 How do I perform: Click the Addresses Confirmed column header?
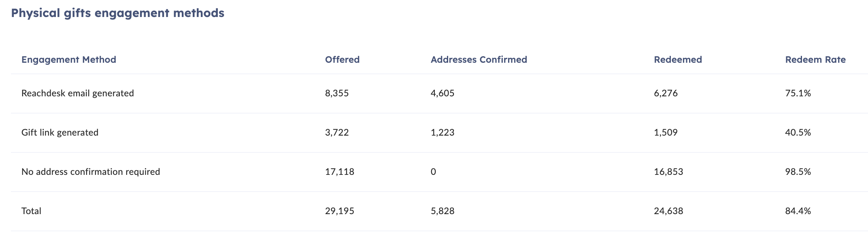[x=479, y=59]
